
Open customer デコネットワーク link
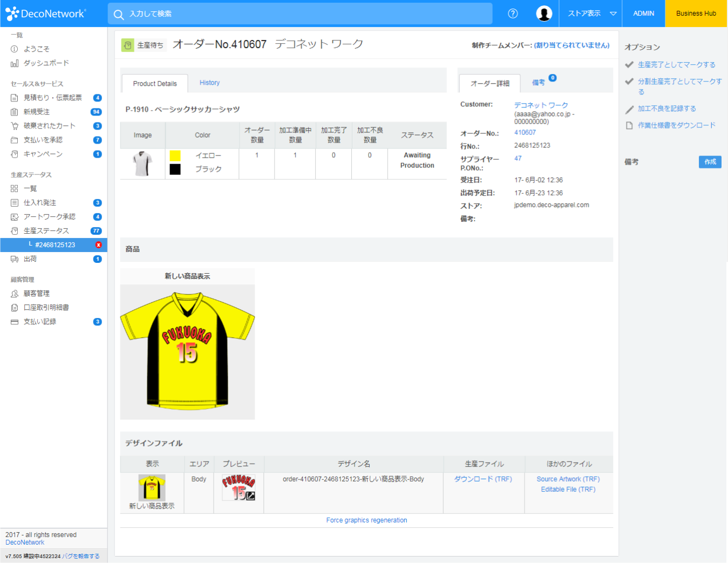pos(541,105)
